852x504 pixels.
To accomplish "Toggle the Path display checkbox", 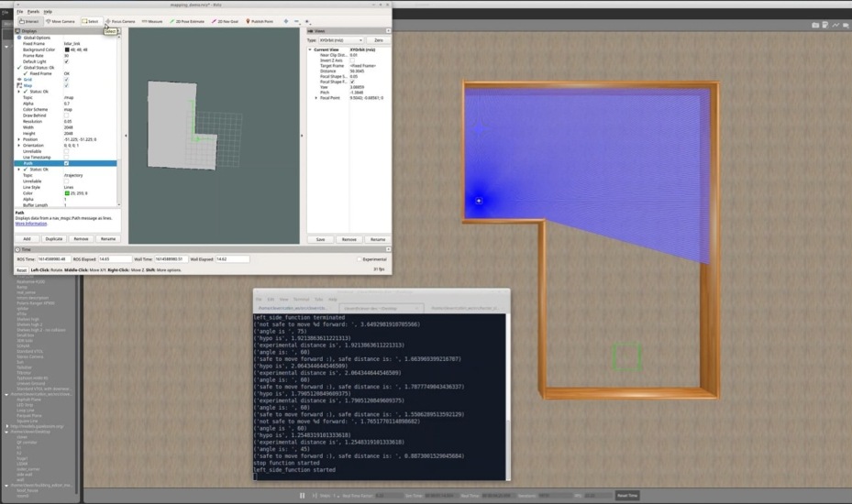I will (66, 163).
